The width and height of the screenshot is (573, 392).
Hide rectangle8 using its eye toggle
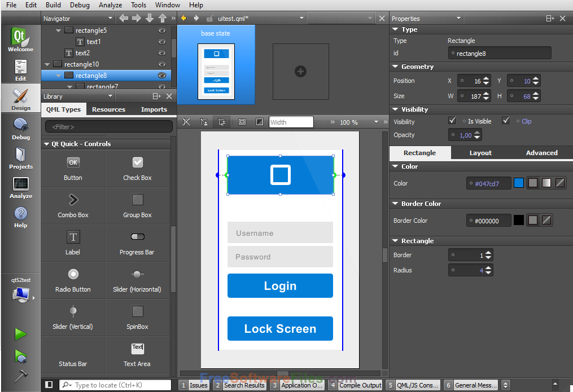point(162,75)
